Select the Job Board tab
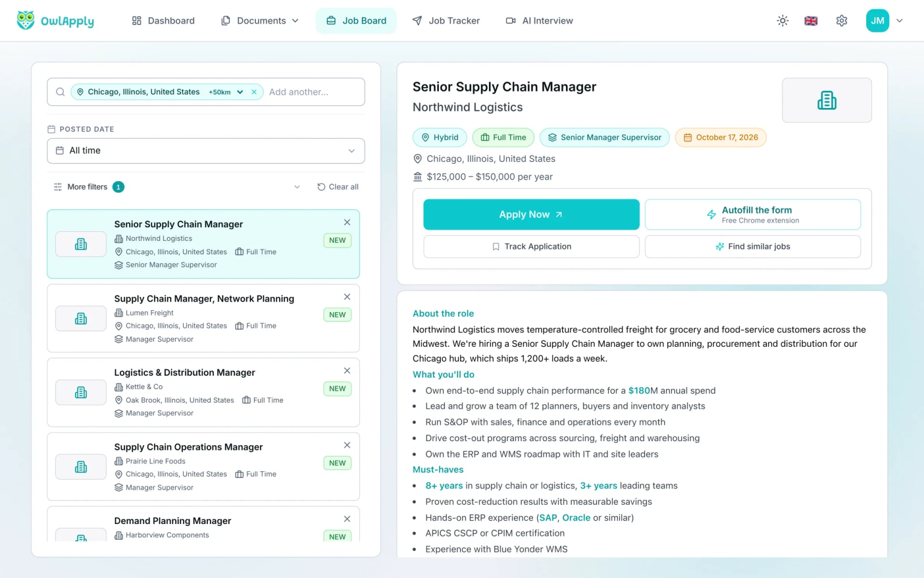The image size is (924, 578). (x=356, y=21)
